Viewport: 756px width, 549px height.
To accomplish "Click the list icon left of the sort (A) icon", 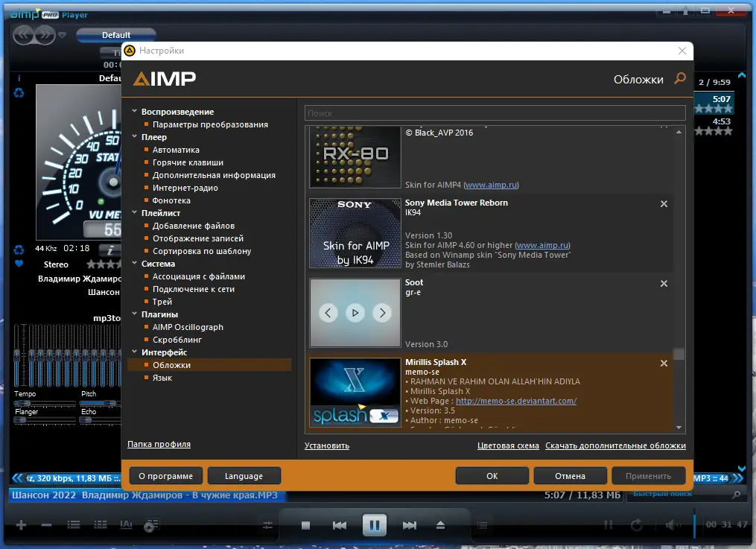I will click(101, 524).
